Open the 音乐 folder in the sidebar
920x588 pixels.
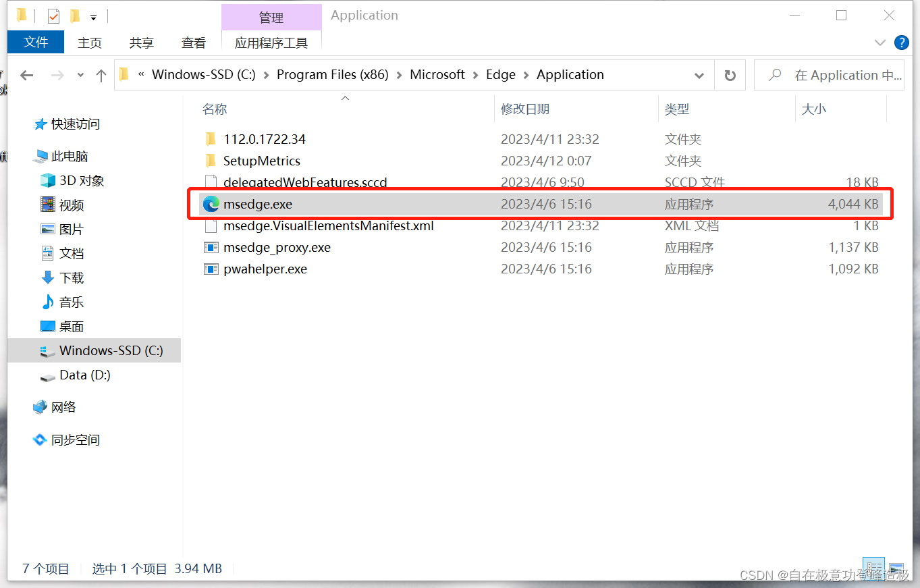pyautogui.click(x=72, y=302)
